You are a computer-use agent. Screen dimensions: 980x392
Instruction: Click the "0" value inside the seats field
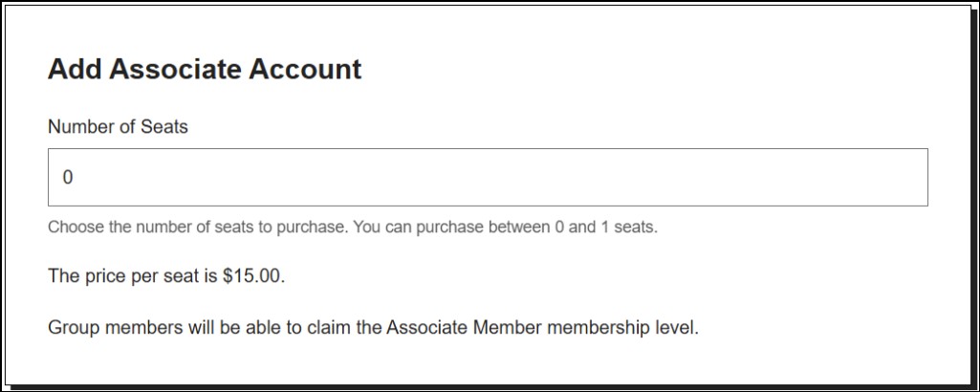68,178
